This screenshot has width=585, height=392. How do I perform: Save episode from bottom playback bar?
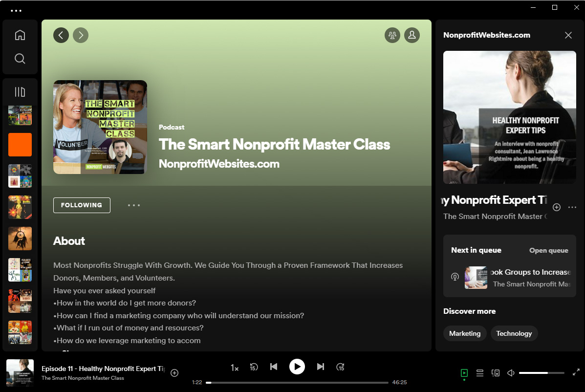coord(174,373)
